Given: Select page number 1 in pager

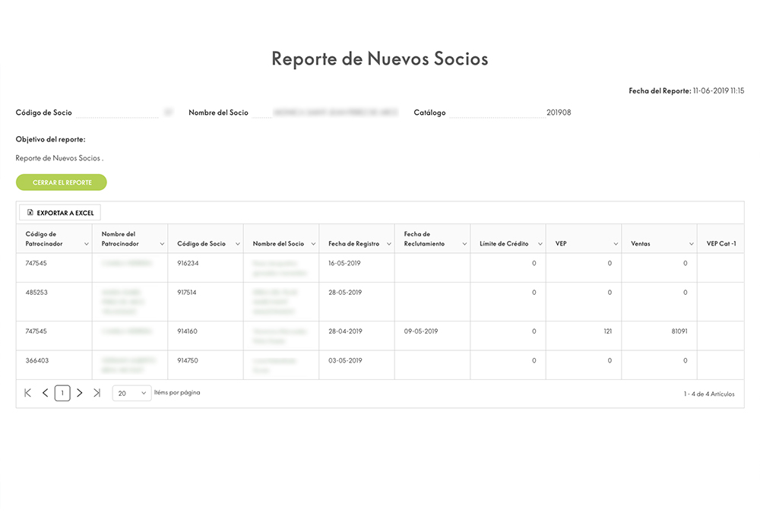Looking at the screenshot, I should coord(62,393).
